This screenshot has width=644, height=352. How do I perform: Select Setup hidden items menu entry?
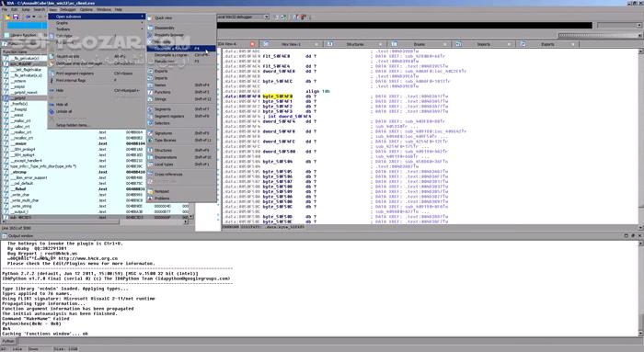pyautogui.click(x=73, y=125)
